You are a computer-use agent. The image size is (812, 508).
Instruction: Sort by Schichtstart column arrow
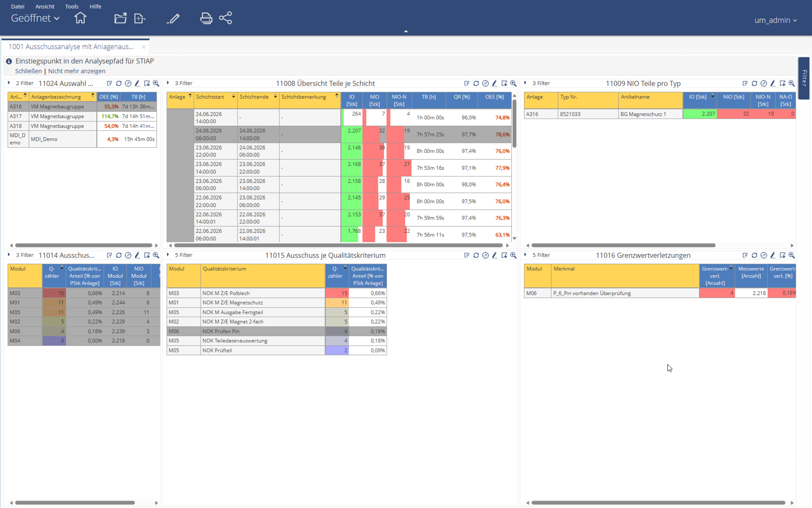click(x=233, y=96)
